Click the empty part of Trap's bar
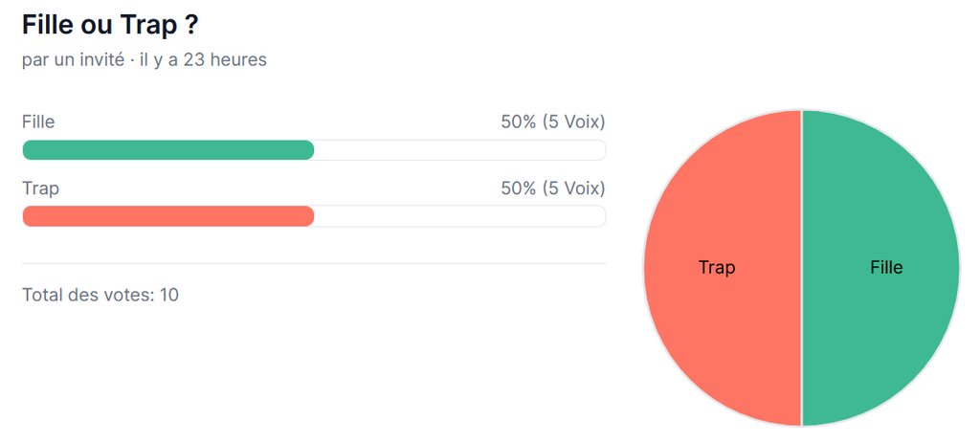This screenshot has width=980, height=443. click(x=459, y=216)
